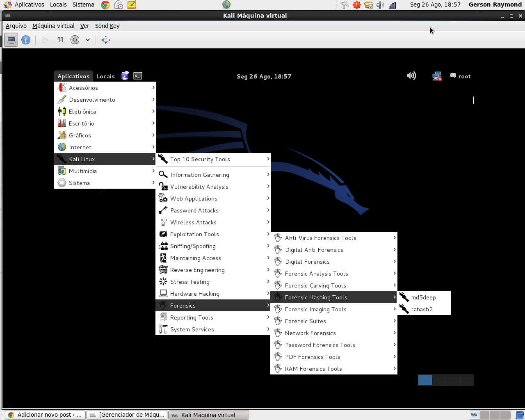Click the globe icon in host top panel
The image size is (525, 420).
pyautogui.click(x=226, y=5)
